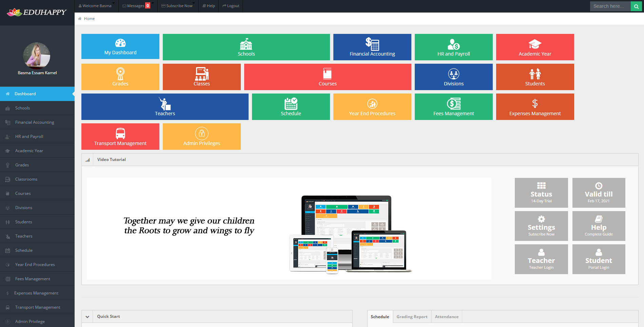644x327 pixels.
Task: Click the green search magnifier button
Action: pyautogui.click(x=636, y=6)
